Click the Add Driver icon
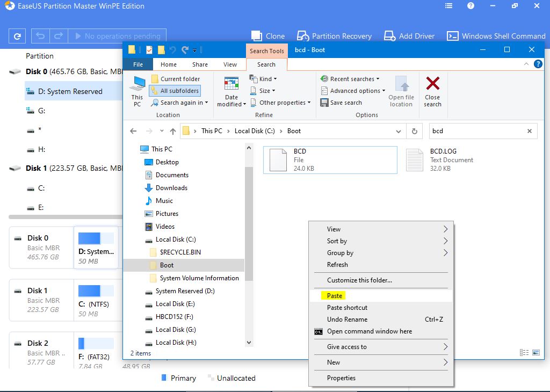The width and height of the screenshot is (550, 392). click(x=390, y=36)
